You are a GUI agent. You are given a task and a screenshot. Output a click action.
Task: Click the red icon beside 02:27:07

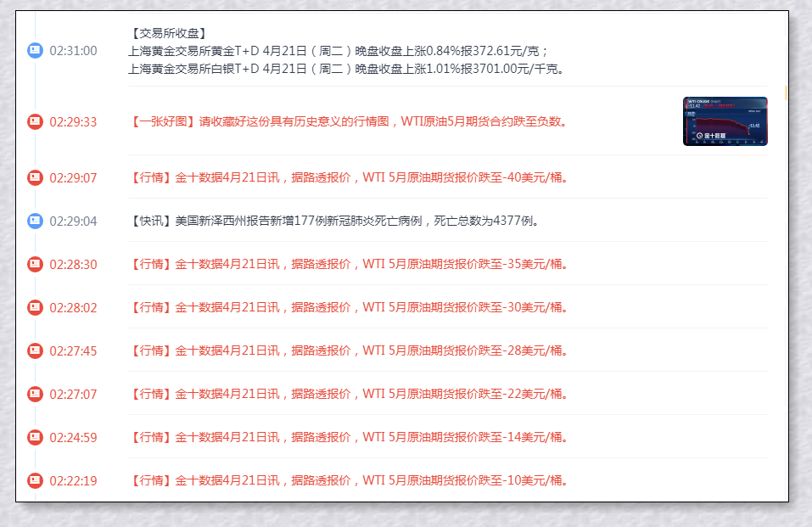coord(35,394)
